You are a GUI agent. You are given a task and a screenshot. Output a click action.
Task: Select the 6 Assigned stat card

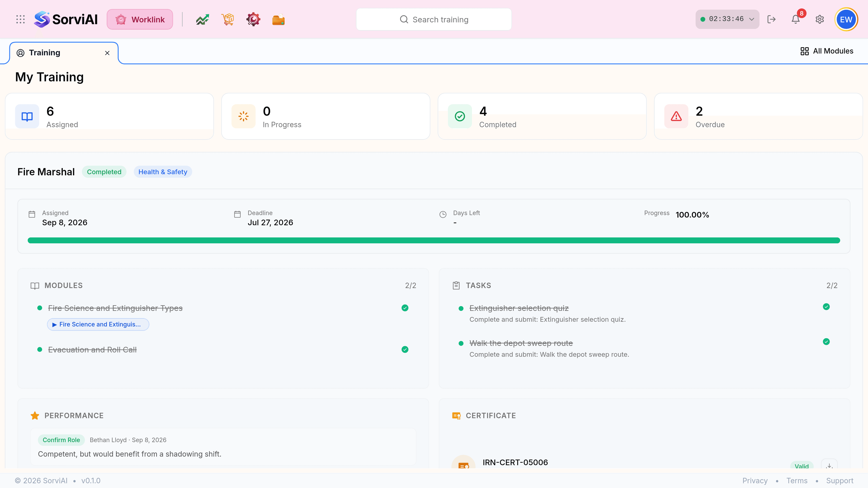pos(109,116)
